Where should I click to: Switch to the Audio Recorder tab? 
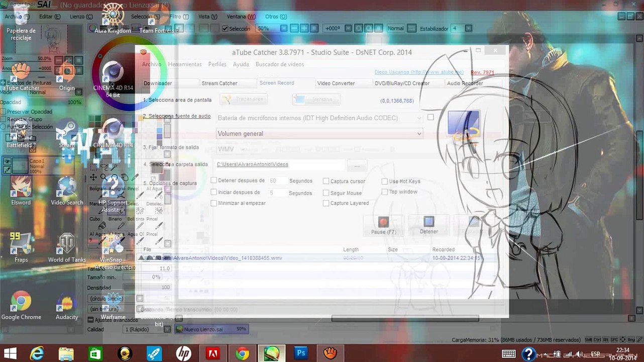pyautogui.click(x=465, y=83)
